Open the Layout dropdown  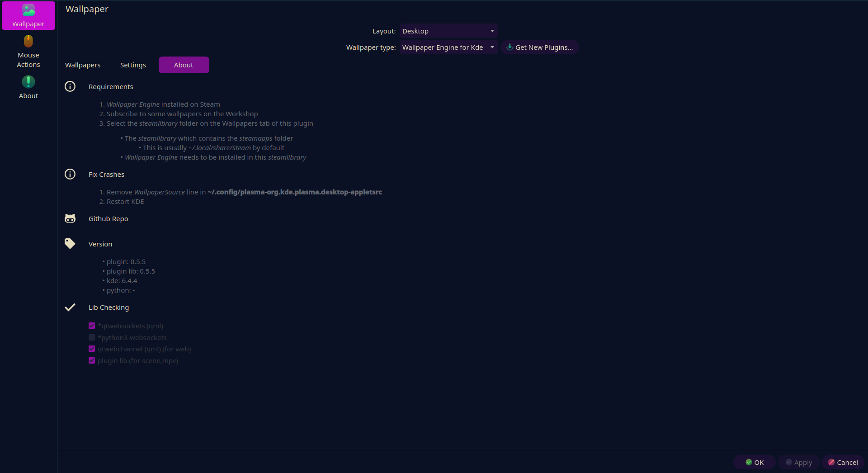pos(448,31)
